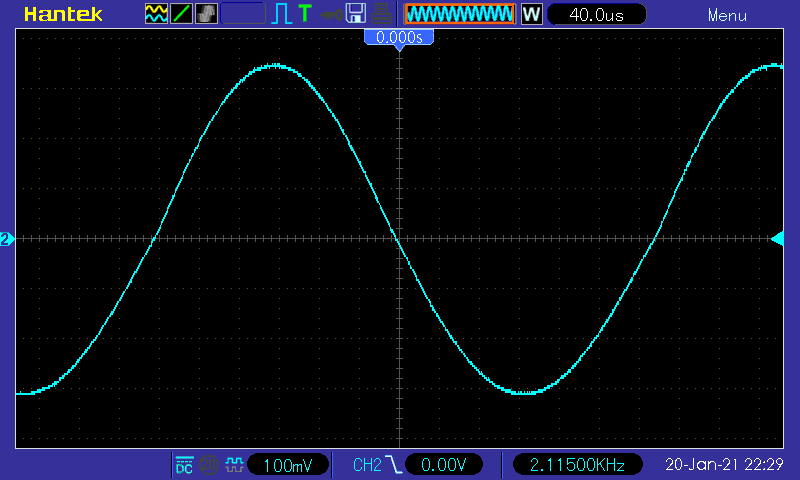Click the dimmed printer icon
The height and width of the screenshot is (480, 800).
click(x=381, y=13)
